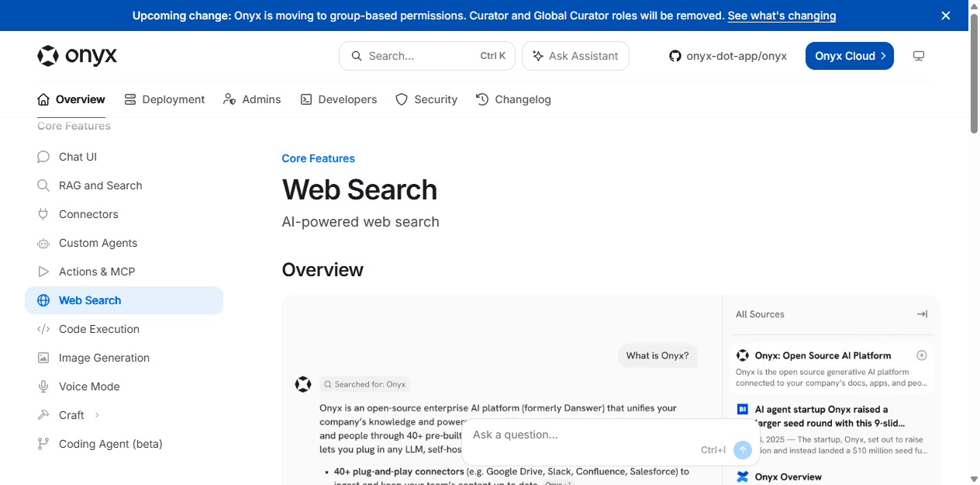Click the sparkle icon in Ask Assistant
The height and width of the screenshot is (485, 980).
coord(537,56)
